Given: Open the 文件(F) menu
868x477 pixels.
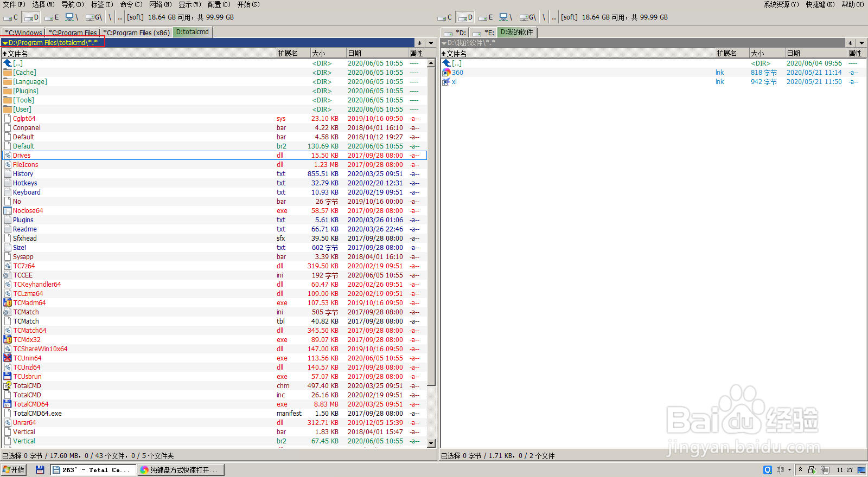Looking at the screenshot, I should [14, 4].
